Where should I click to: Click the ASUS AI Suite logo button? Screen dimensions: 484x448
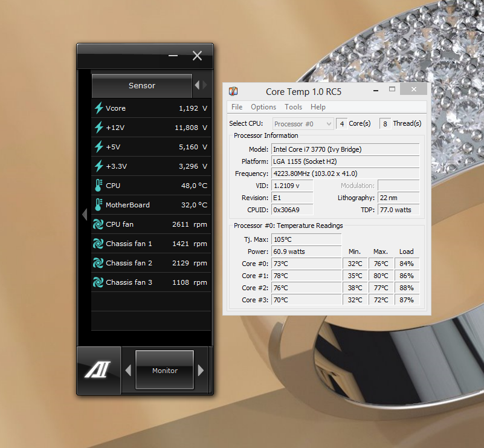[x=98, y=370]
